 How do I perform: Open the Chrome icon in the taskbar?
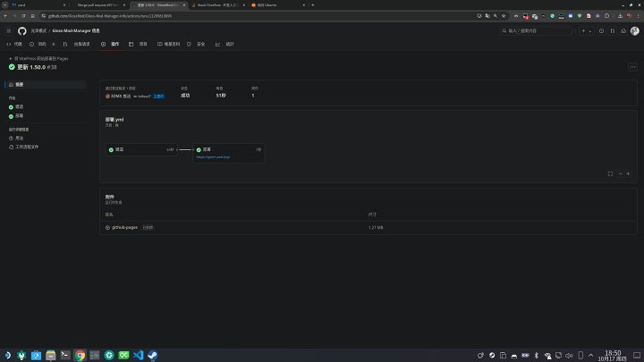tap(80, 355)
